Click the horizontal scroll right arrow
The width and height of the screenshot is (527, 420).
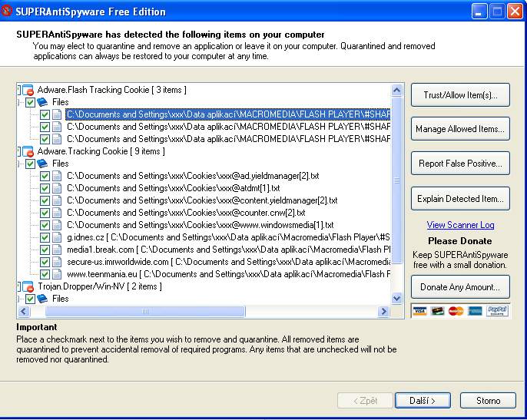pos(383,312)
